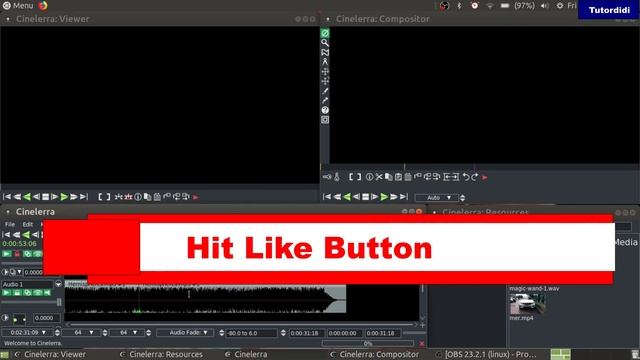Viewport: 640px width, 360px height.
Task: Click the Cut scissors icon in Compositor
Action: [379, 177]
